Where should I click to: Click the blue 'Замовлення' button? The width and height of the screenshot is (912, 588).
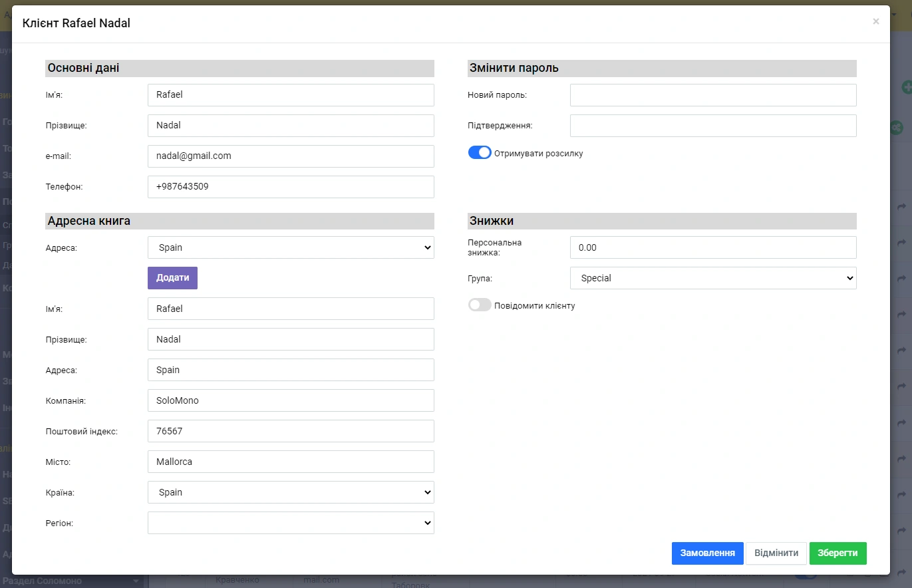coord(707,553)
